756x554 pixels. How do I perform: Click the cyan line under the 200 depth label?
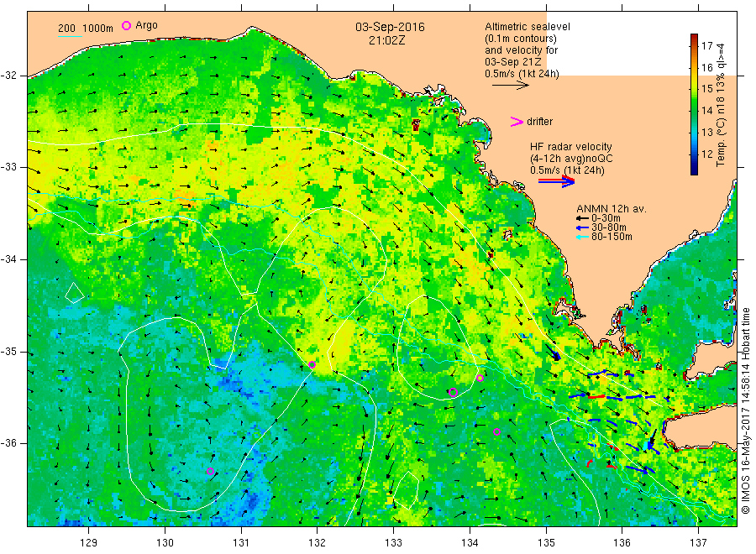point(70,37)
